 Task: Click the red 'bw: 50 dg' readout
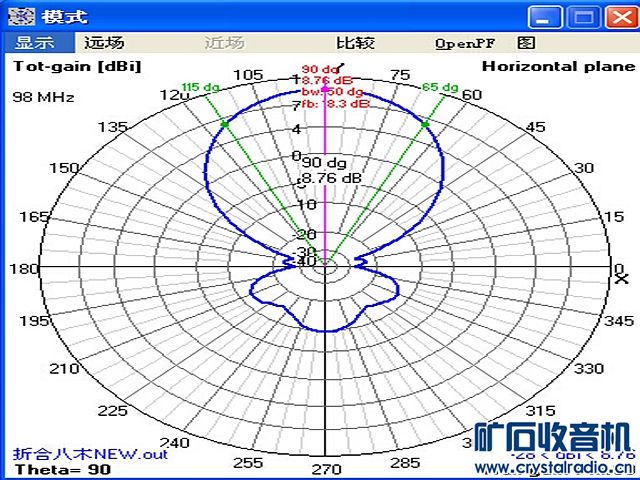[x=332, y=92]
